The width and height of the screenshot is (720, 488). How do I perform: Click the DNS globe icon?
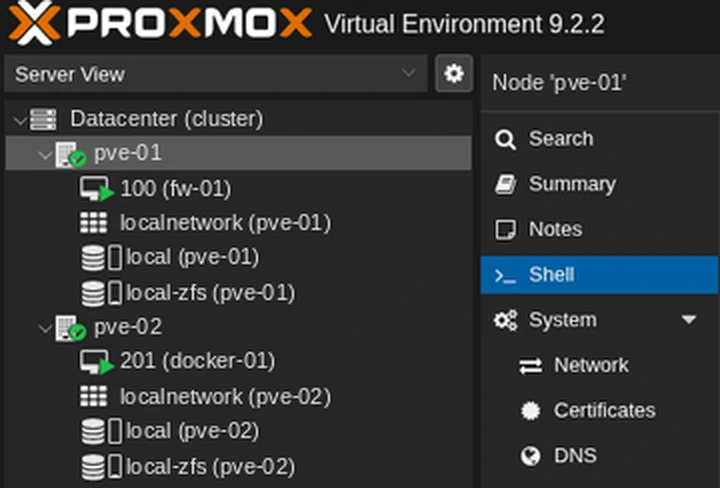coord(530,456)
